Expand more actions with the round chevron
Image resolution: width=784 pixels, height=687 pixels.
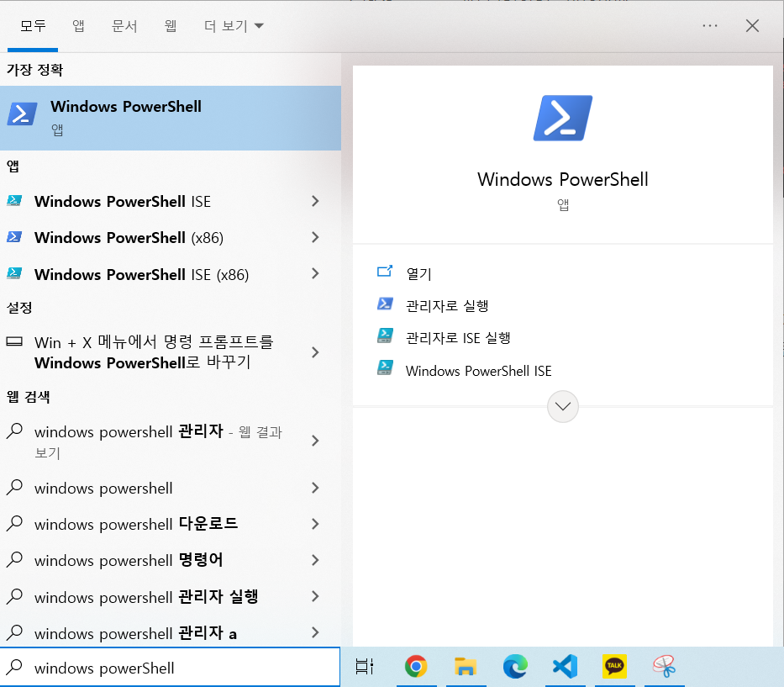click(x=563, y=406)
